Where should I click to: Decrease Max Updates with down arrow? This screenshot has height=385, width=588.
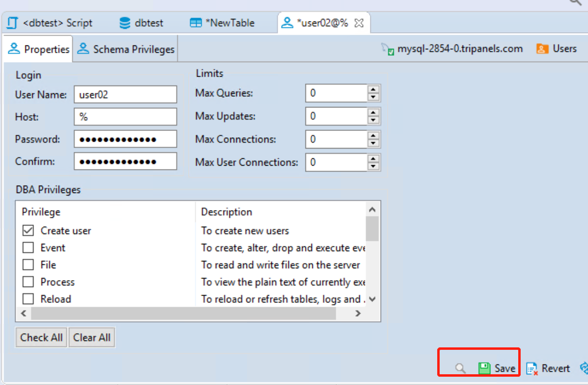coord(373,120)
